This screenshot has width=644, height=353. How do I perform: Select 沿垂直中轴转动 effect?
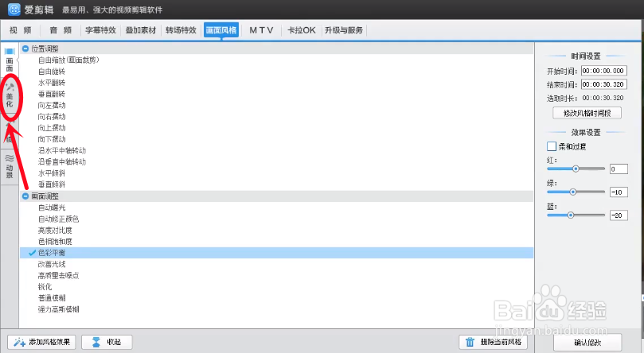62,161
